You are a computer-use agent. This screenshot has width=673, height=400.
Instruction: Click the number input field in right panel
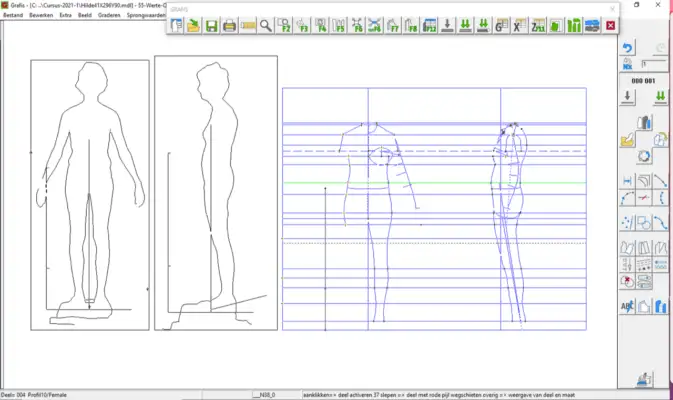point(654,64)
